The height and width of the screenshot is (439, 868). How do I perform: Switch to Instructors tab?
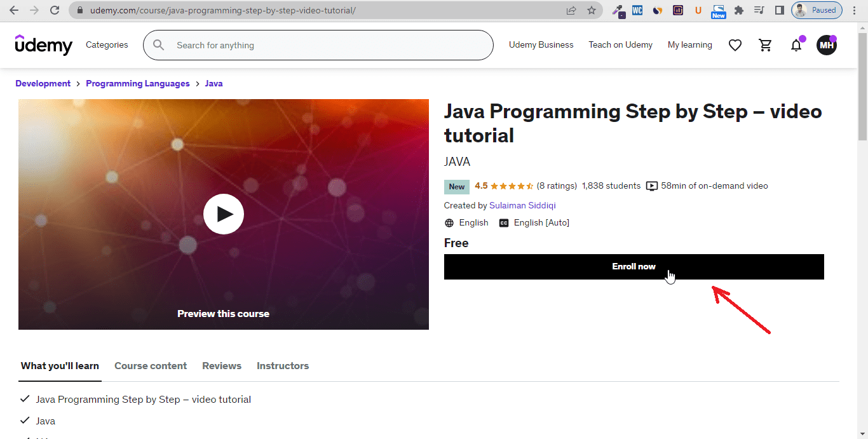tap(283, 366)
